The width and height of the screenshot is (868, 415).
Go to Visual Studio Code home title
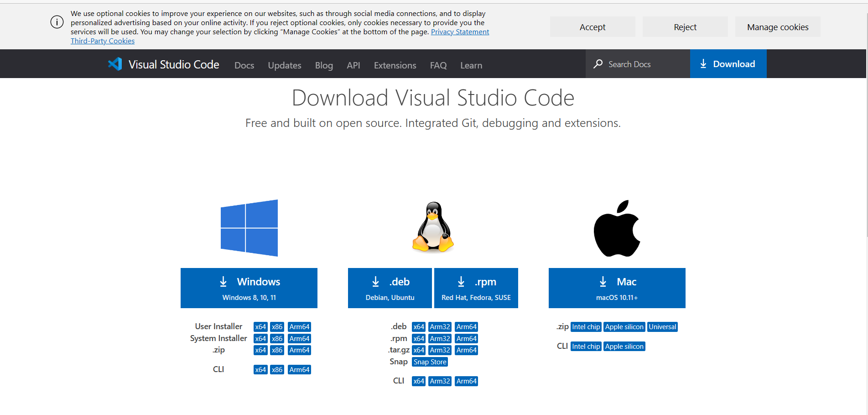tap(174, 64)
